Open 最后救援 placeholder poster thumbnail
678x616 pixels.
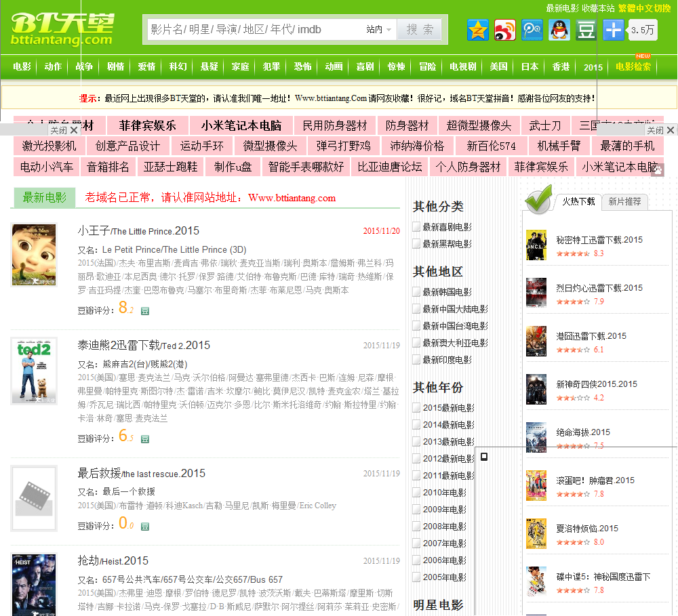pos(34,498)
